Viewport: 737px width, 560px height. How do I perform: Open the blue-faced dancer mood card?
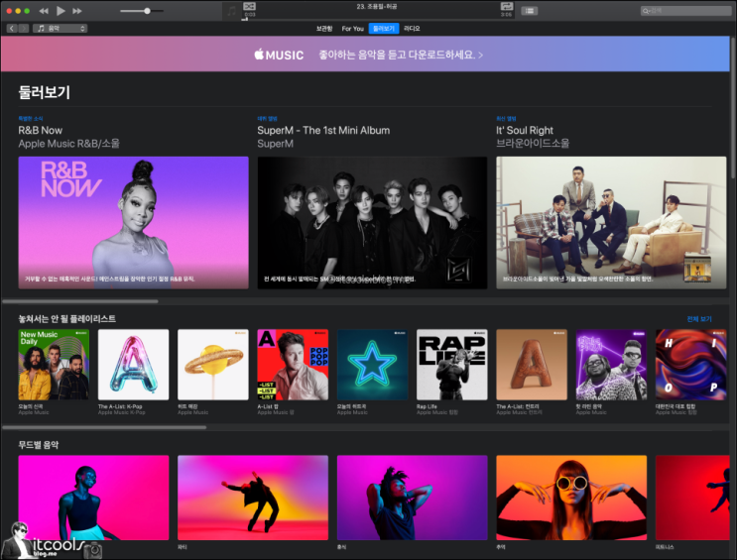coord(93,498)
